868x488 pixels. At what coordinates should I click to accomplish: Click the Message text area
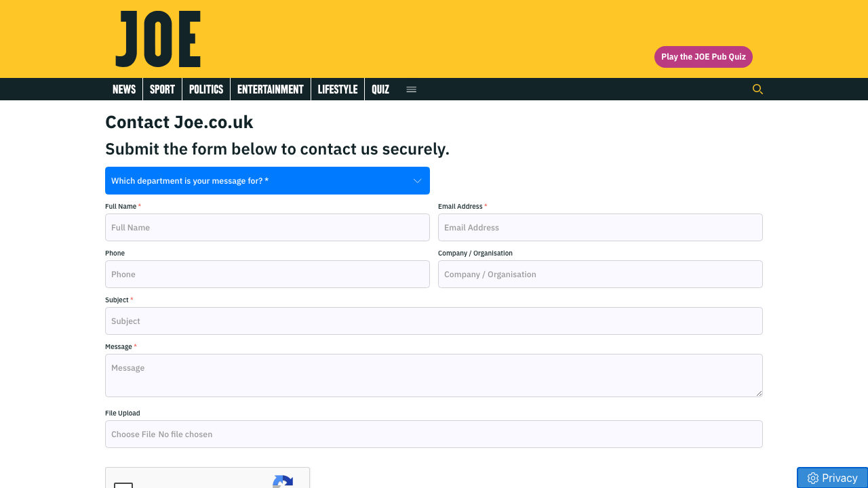433,375
